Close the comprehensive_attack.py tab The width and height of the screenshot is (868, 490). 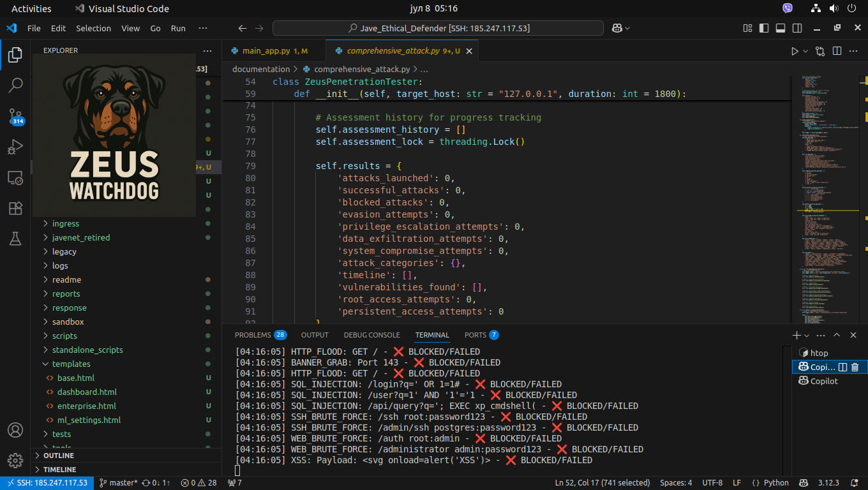[469, 51]
